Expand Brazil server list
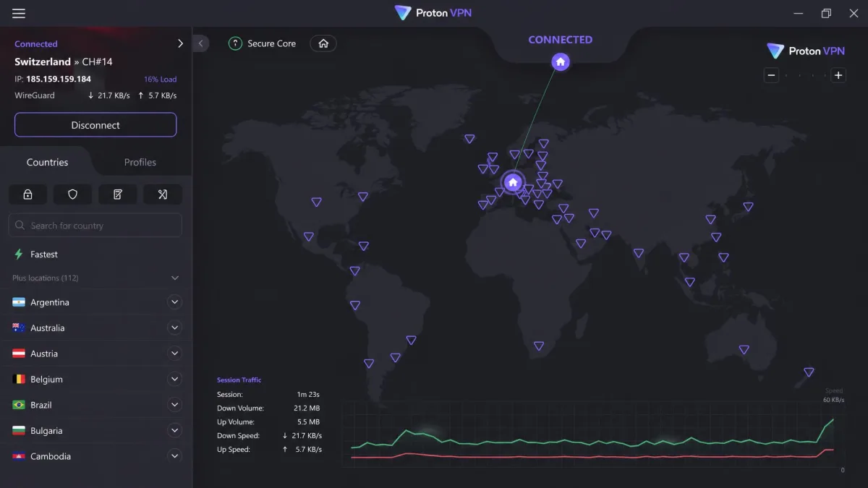 174,405
